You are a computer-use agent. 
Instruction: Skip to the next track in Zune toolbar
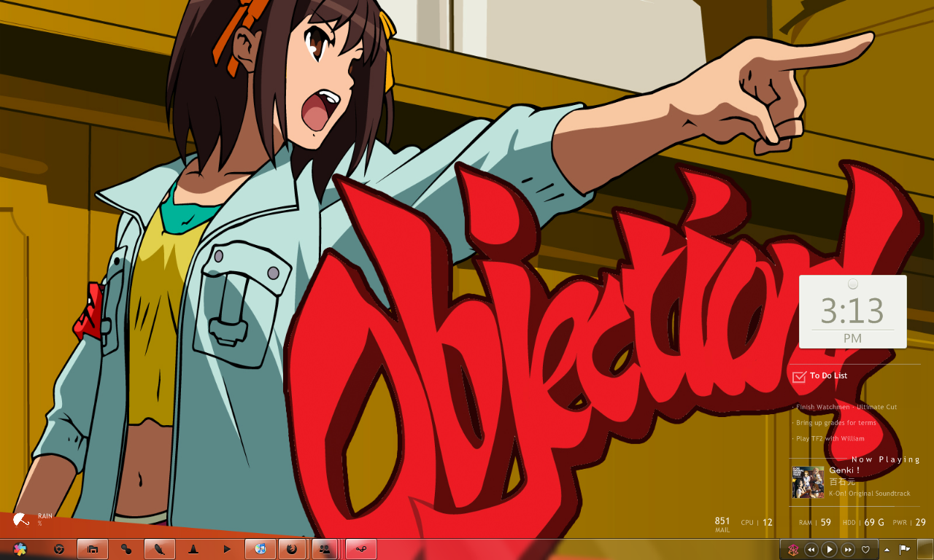click(x=848, y=550)
